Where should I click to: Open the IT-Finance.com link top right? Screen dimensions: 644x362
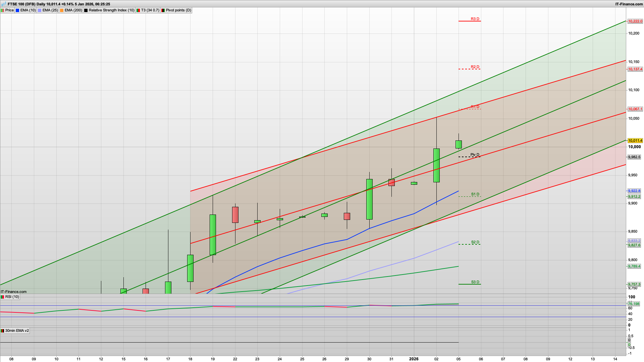pyautogui.click(x=630, y=4)
